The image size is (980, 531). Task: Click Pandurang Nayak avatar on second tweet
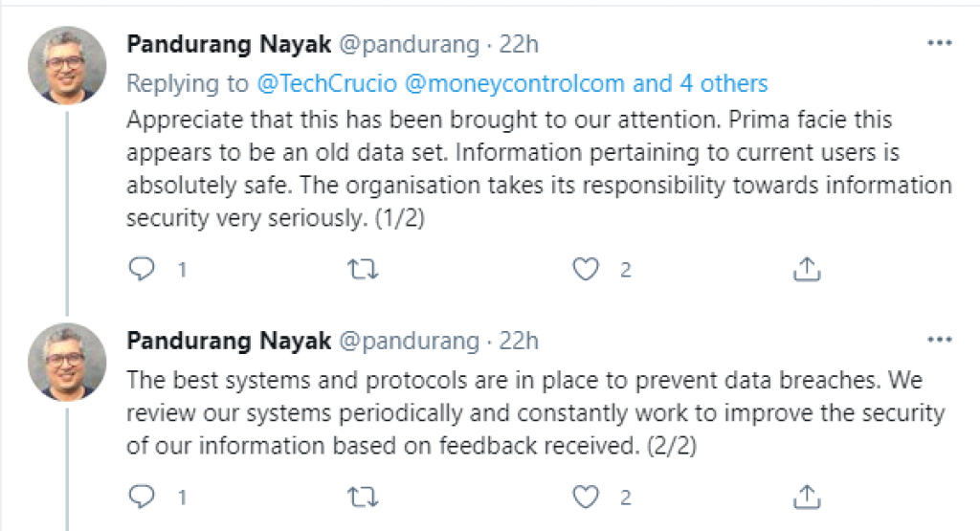click(x=67, y=362)
